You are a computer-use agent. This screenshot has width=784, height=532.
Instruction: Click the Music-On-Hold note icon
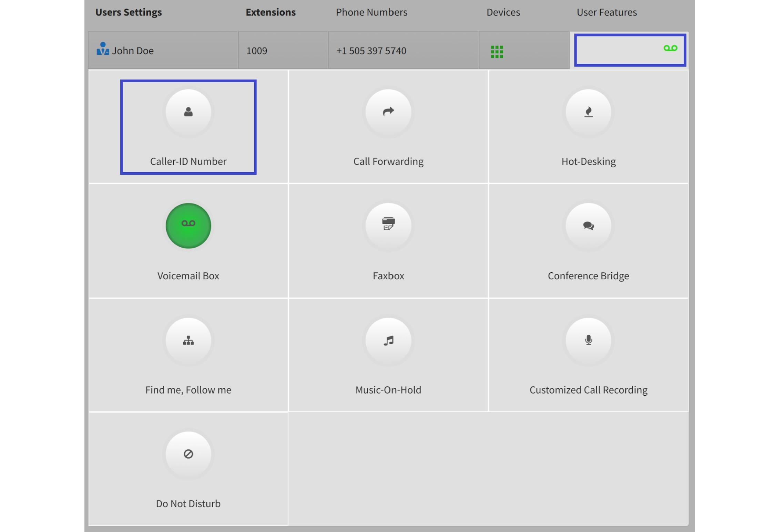(x=388, y=340)
